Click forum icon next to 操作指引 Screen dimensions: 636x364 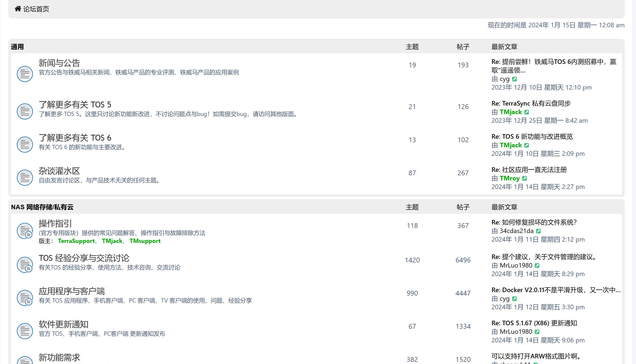point(25,231)
